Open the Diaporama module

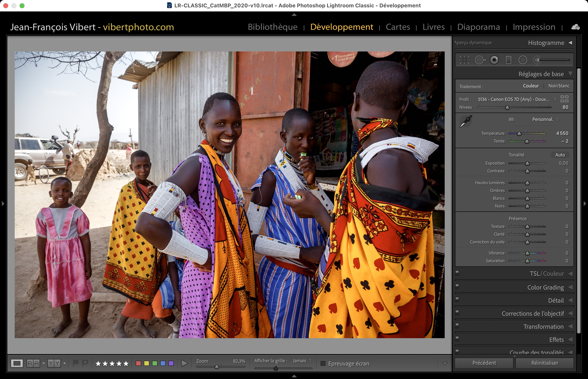point(479,27)
